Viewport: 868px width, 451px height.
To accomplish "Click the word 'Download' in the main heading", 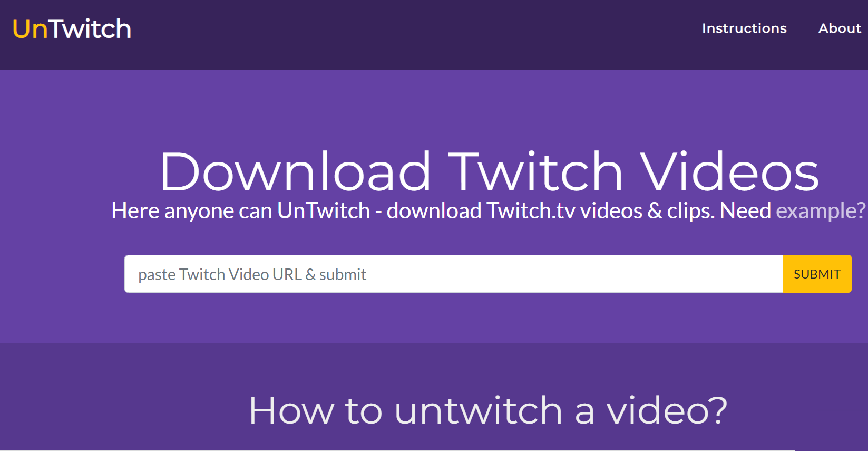I will coord(296,171).
